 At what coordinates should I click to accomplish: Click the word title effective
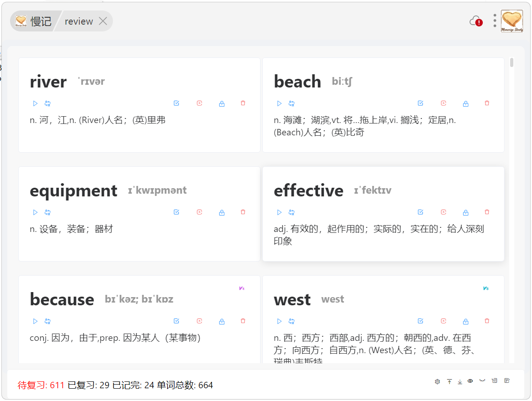308,190
